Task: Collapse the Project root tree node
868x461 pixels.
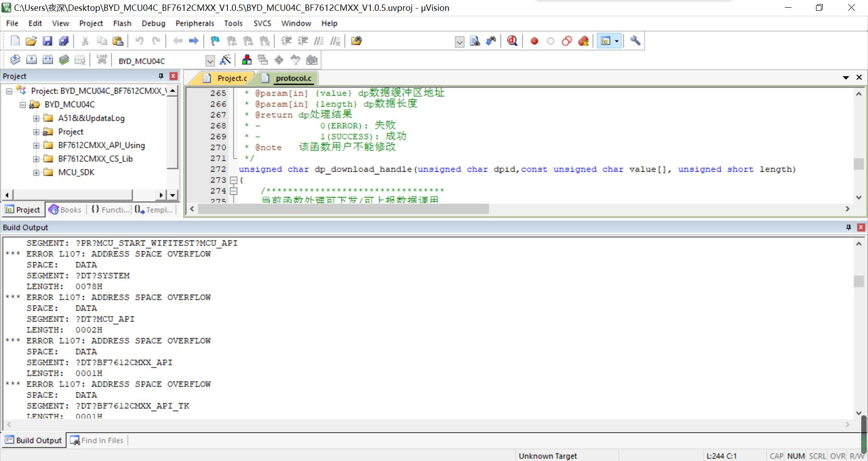Action: point(9,91)
